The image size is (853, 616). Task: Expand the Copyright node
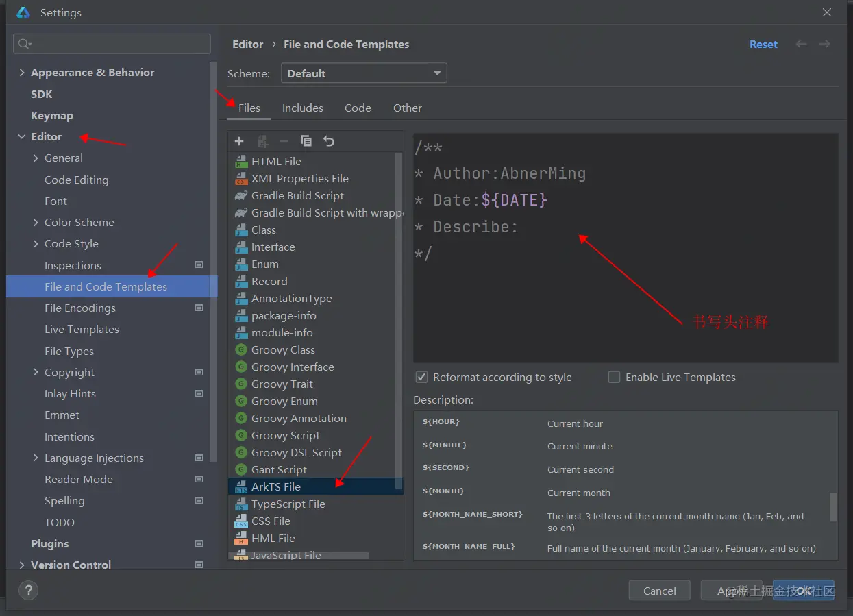coord(36,372)
